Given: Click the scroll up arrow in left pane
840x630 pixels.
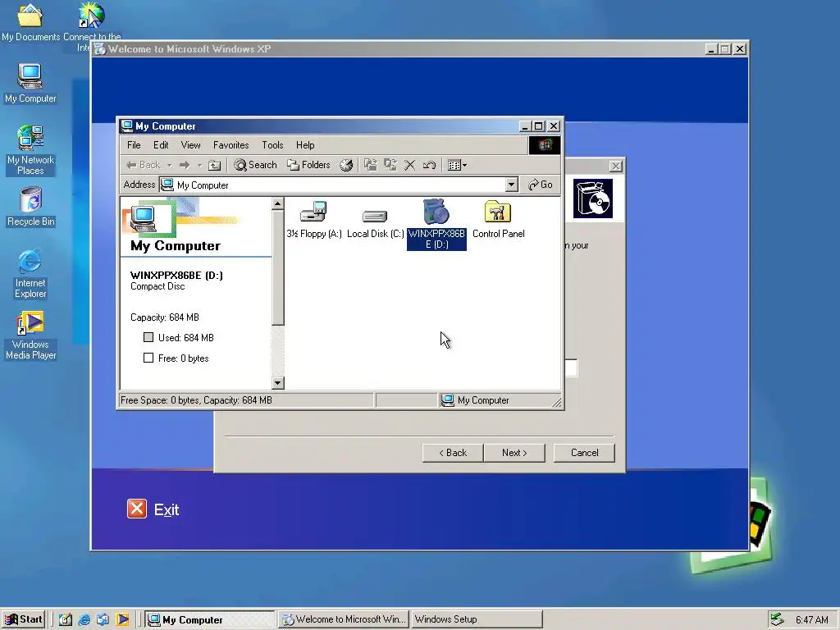Looking at the screenshot, I should coord(277,204).
